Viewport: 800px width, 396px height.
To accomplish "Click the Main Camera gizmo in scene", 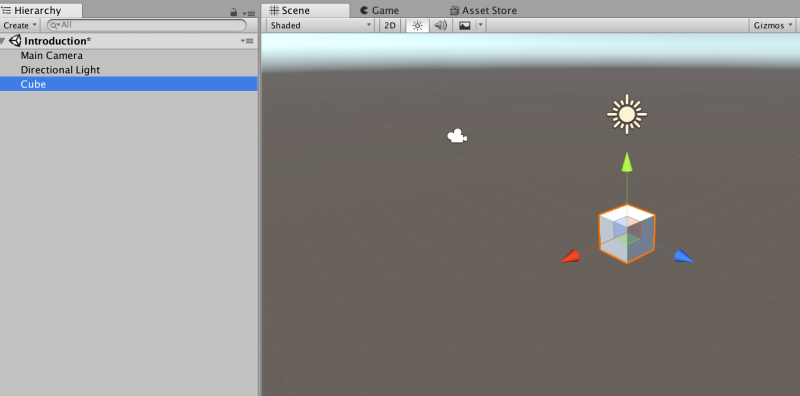I will pyautogui.click(x=457, y=136).
